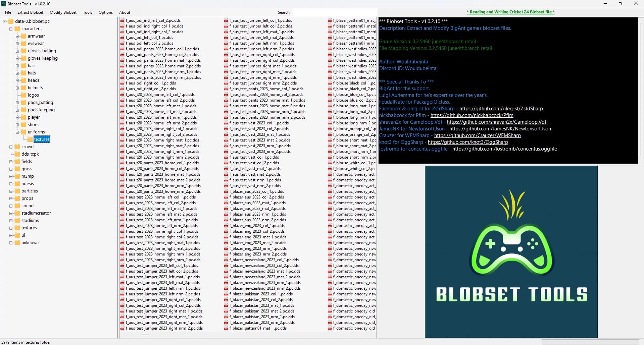This screenshot has height=345, width=644.
Task: Click the icon of f_aus_test_jumper_left_col_1.pc.dds
Action: tap(226, 20)
